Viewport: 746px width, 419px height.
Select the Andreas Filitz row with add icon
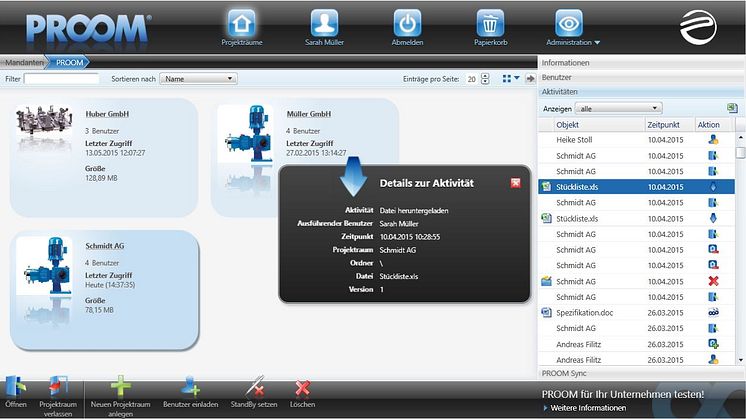coord(636,344)
